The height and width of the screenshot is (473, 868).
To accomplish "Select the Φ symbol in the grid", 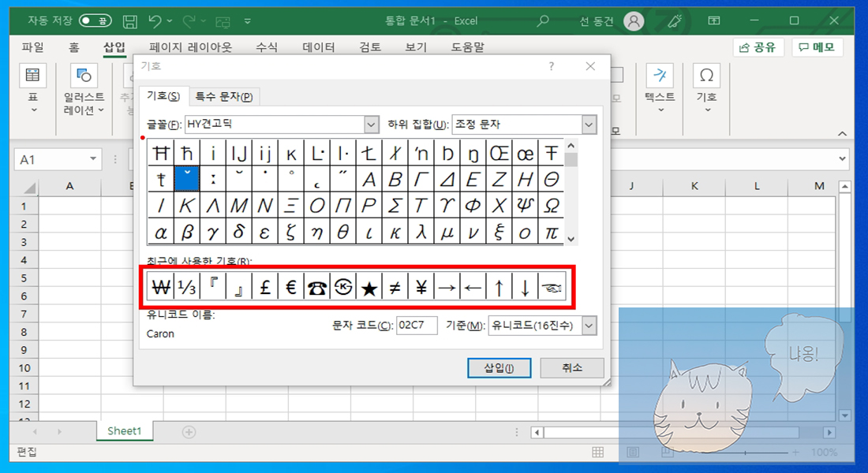I will click(473, 206).
